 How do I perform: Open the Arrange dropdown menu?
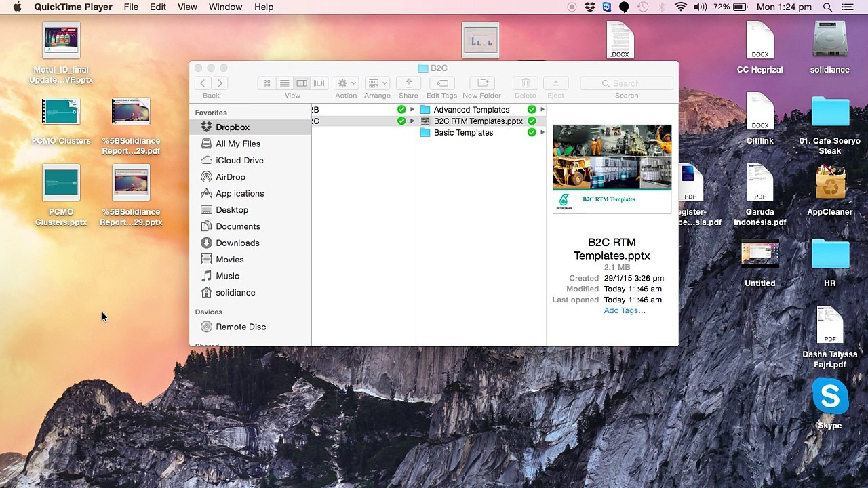pos(377,83)
